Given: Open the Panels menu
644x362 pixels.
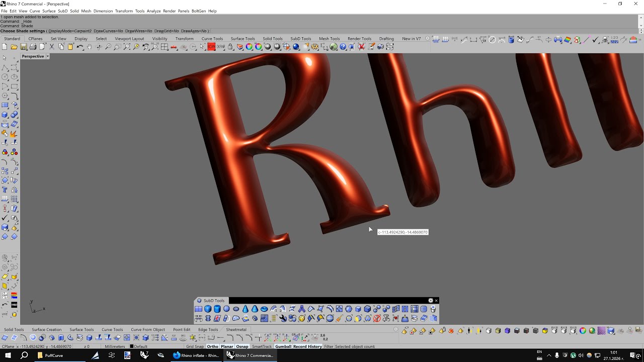Looking at the screenshot, I should point(184,11).
